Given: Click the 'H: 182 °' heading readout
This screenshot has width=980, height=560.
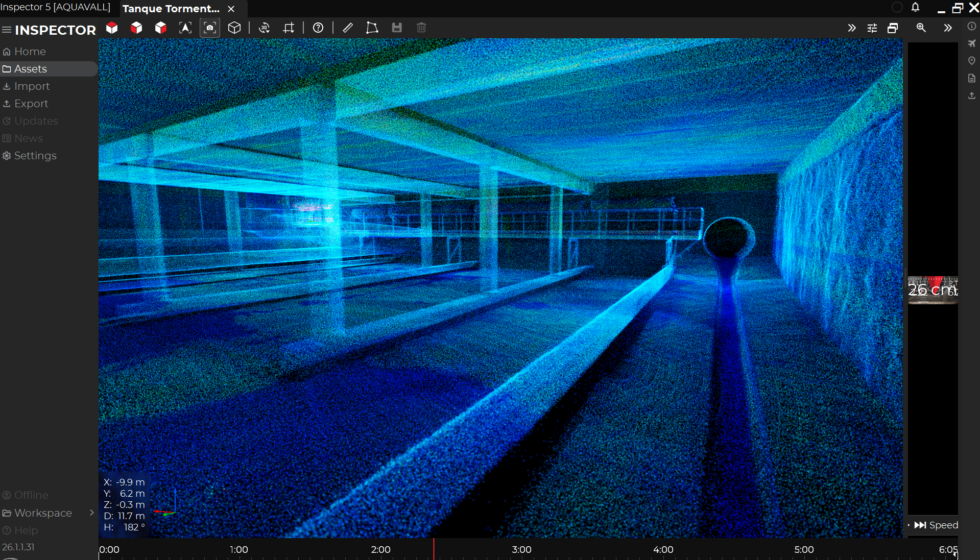Looking at the screenshot, I should 124,527.
